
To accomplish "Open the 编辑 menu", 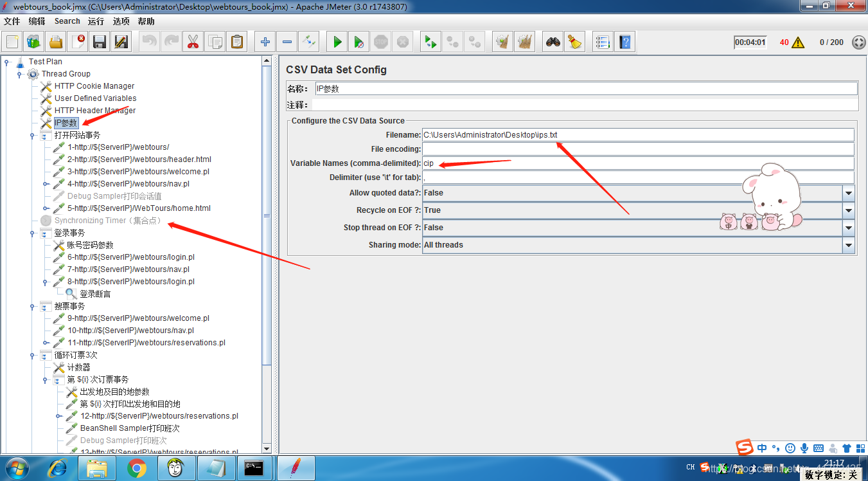I will pos(37,21).
